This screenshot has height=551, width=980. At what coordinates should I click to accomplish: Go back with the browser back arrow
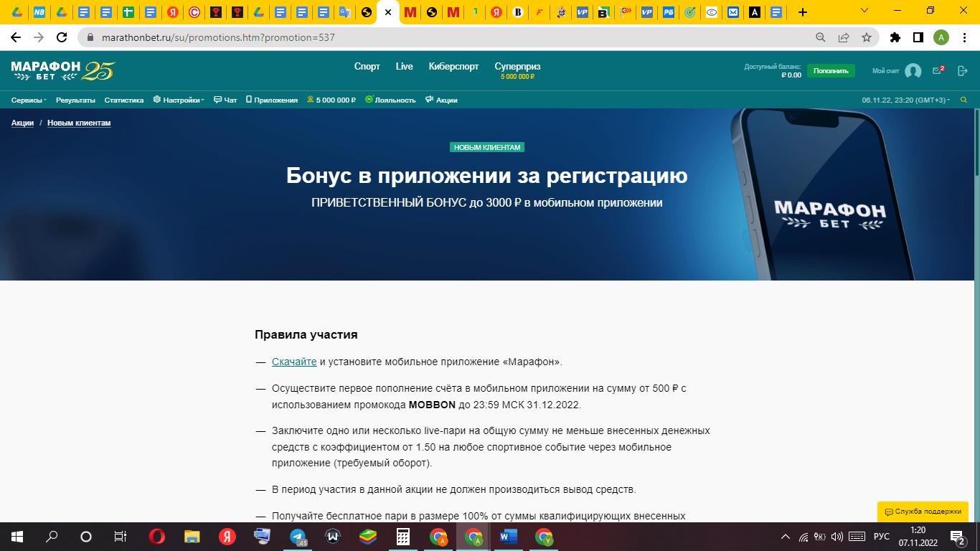16,37
